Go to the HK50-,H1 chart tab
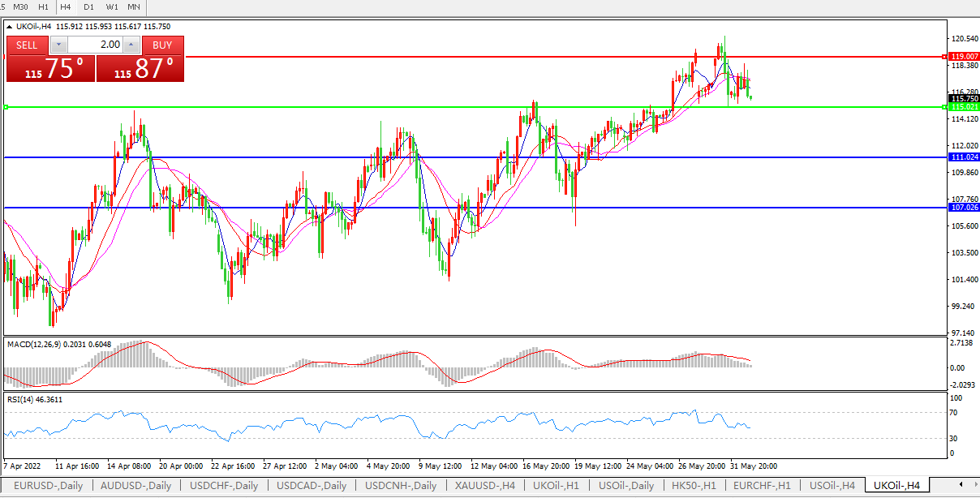This screenshot has width=980, height=498. (x=694, y=486)
